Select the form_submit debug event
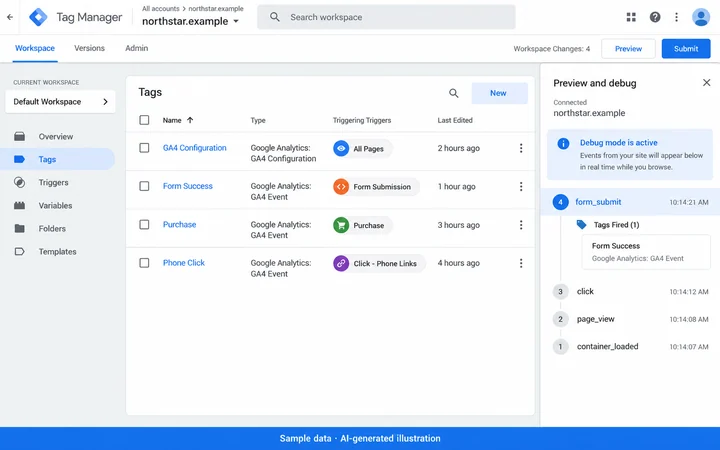 (630, 202)
